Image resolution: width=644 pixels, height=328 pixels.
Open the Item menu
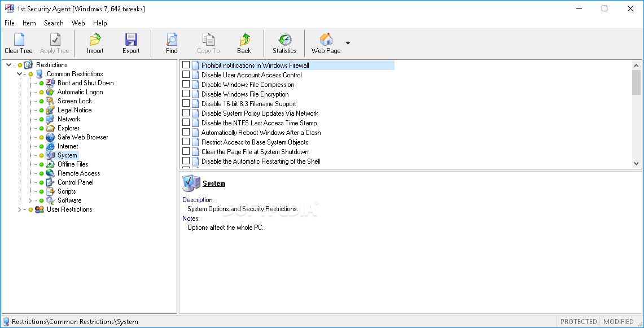[x=29, y=23]
